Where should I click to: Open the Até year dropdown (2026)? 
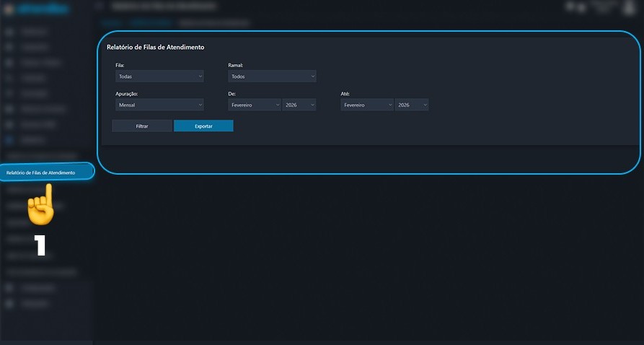tap(412, 105)
